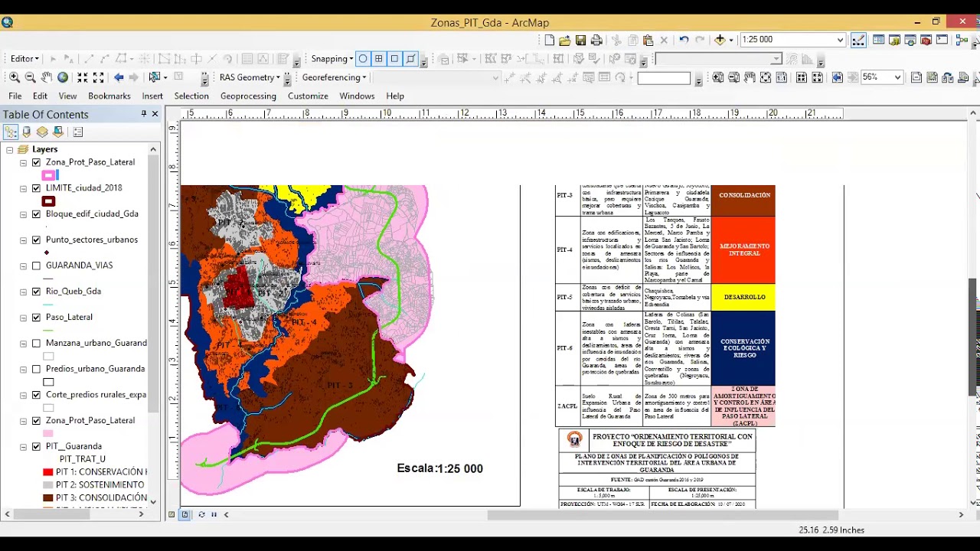Turn off Paso_Lateral layer
Viewport: 980px width, 551px height.
[36, 317]
